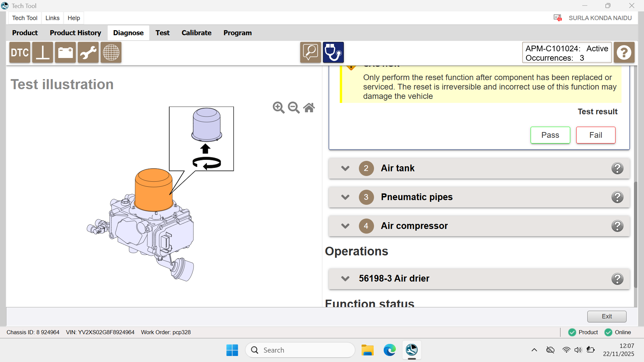Expand the 56198-3 Air drier operation
This screenshot has width=644, height=362.
point(345,279)
